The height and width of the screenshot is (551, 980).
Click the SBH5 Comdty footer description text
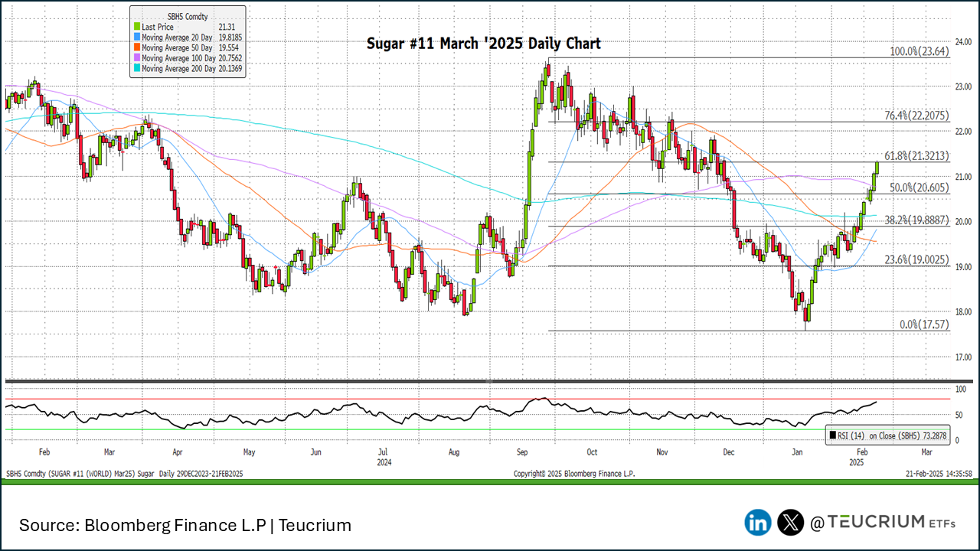(x=124, y=474)
